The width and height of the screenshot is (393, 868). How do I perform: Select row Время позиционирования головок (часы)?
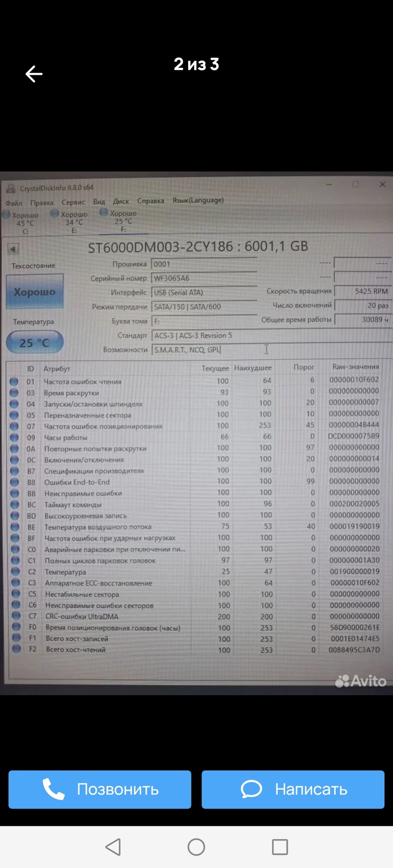tap(198, 627)
